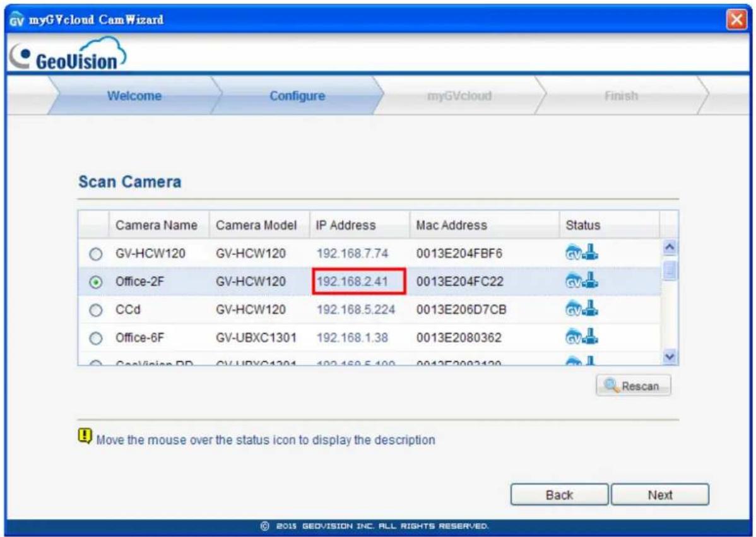Viewport: 756px width, 537px height.
Task: Click the status icon in CCd row
Action: (x=581, y=308)
